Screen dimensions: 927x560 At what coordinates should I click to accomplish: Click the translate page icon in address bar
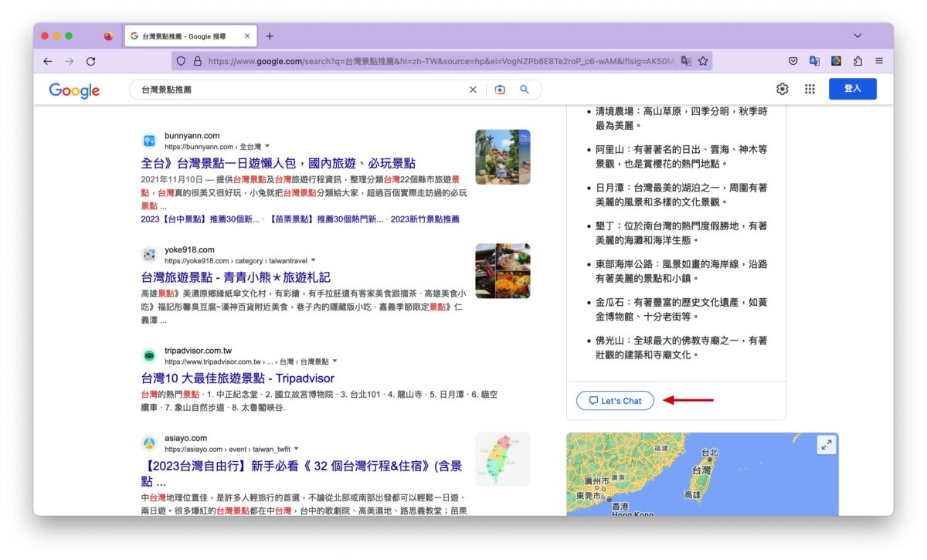pos(686,61)
